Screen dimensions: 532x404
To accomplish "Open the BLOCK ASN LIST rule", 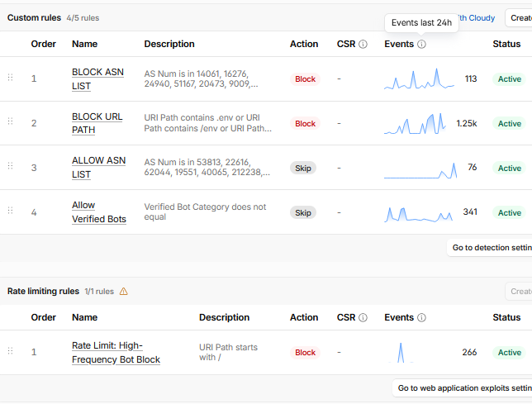I will click(x=97, y=78).
